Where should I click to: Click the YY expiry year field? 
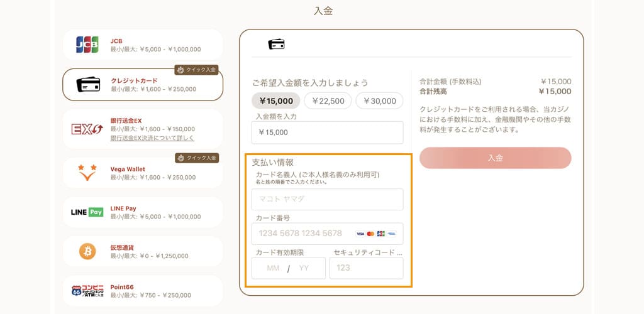[x=304, y=268]
